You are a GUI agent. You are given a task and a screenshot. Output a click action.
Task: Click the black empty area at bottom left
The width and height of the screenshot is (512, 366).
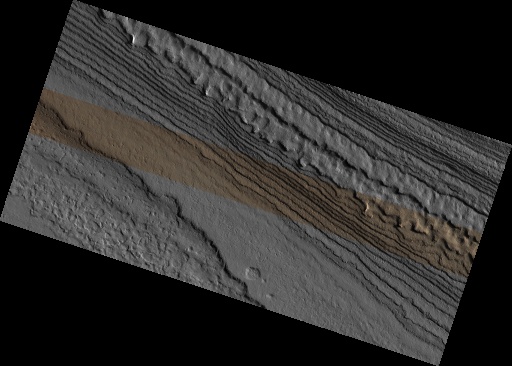pyautogui.click(x=83, y=317)
